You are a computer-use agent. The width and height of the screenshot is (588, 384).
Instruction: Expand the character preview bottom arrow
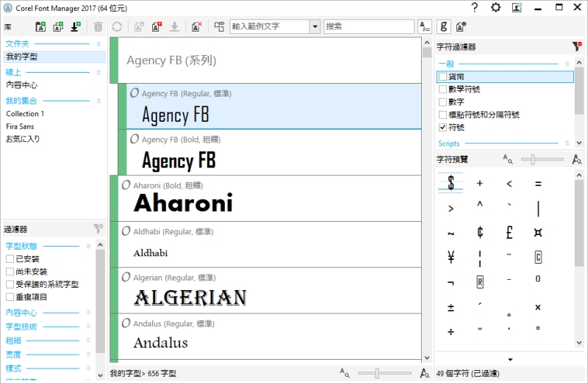click(x=510, y=360)
